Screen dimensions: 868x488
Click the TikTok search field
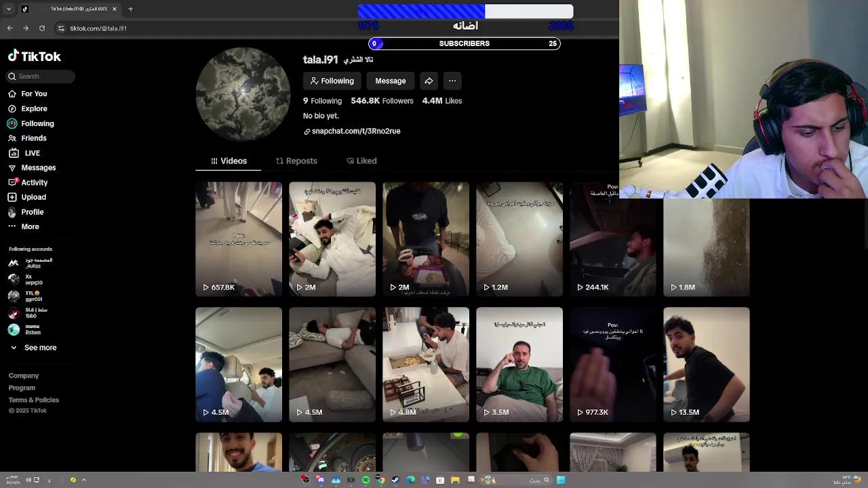[x=41, y=76]
